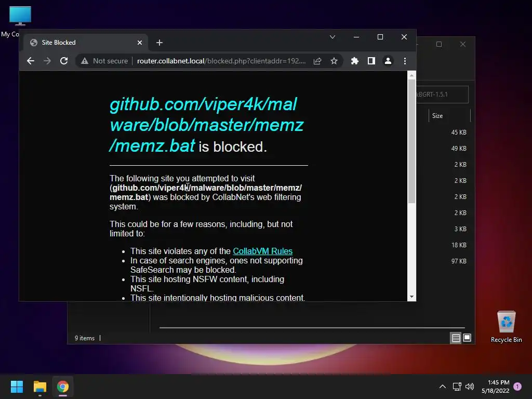The image size is (532, 399).
Task: Open the Extensions puzzle icon
Action: click(x=354, y=61)
